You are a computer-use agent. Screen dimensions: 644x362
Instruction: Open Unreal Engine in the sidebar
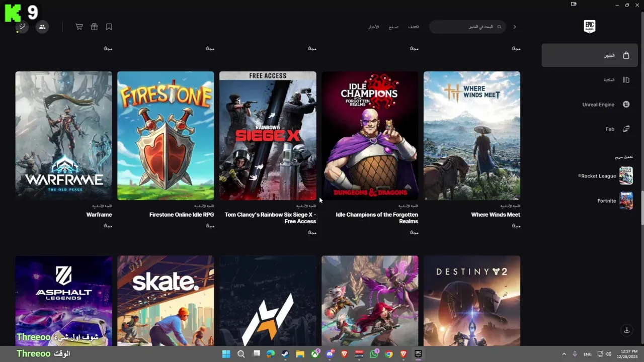590,105
